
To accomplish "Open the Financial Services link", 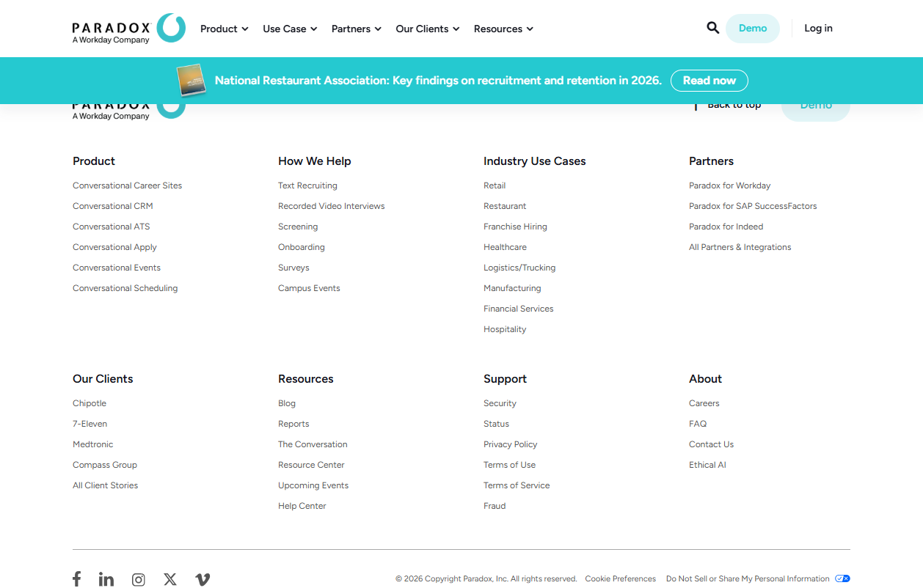I will tap(518, 309).
